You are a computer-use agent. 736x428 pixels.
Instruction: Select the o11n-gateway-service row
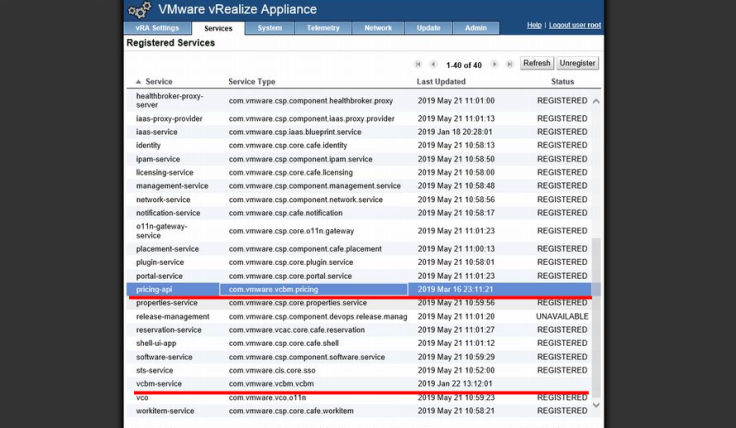[x=359, y=231]
